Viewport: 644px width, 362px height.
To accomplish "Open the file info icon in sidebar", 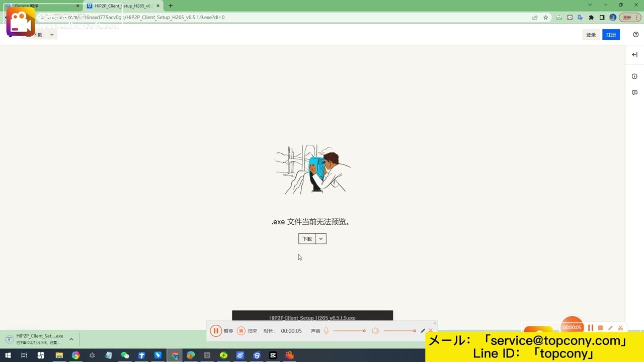I will coord(634,76).
